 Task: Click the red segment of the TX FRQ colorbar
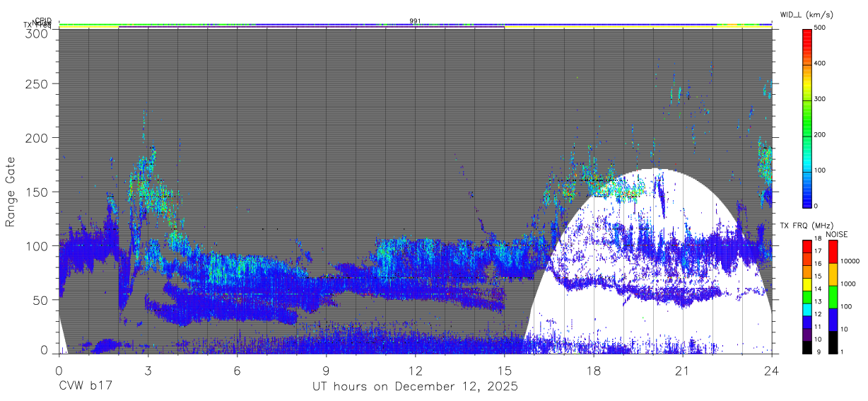click(807, 245)
